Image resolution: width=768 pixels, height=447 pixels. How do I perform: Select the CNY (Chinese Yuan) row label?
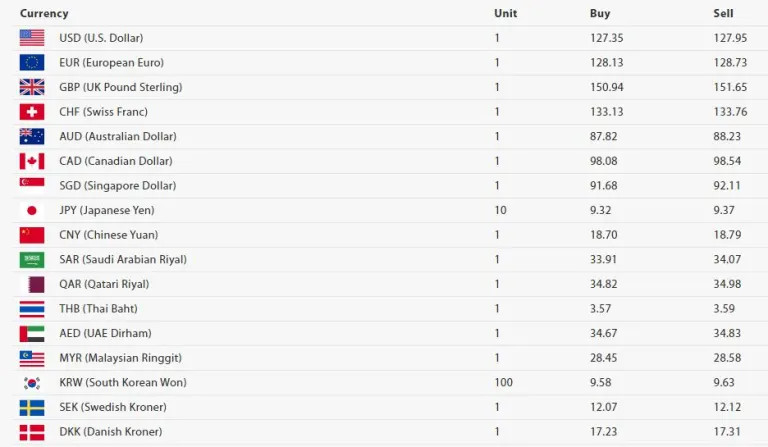point(109,235)
